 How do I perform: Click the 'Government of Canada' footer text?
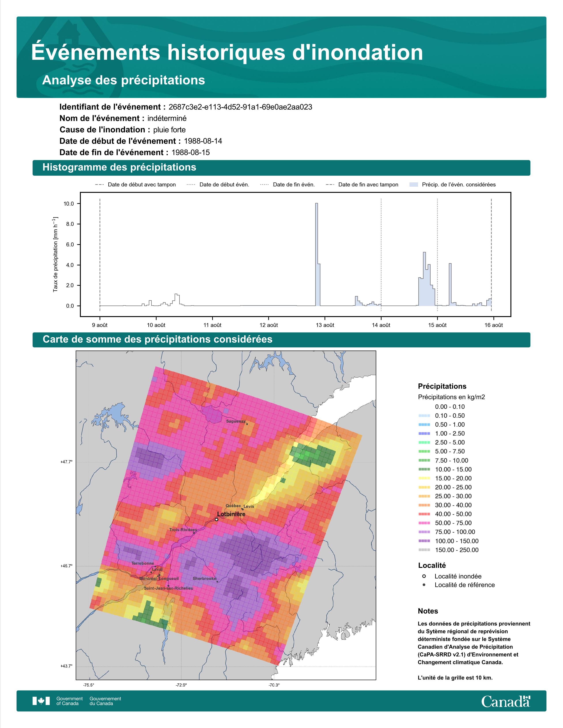point(69,701)
